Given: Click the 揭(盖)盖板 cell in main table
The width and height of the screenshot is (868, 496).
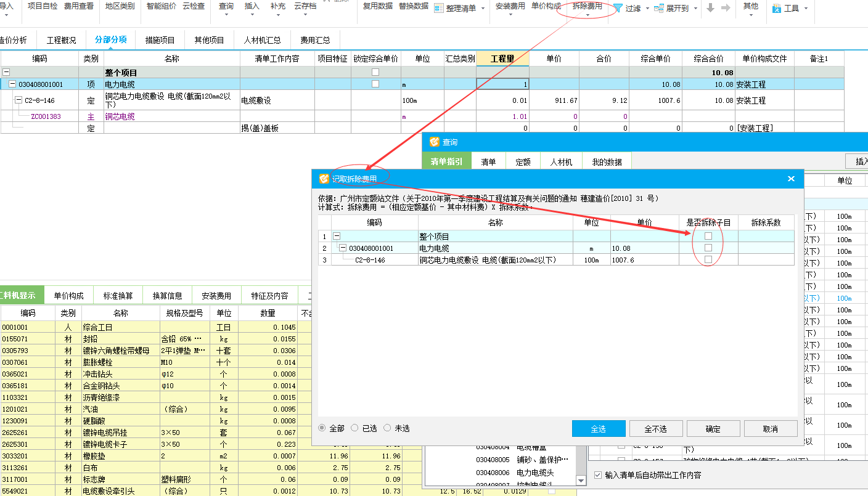Looking at the screenshot, I should tap(277, 128).
